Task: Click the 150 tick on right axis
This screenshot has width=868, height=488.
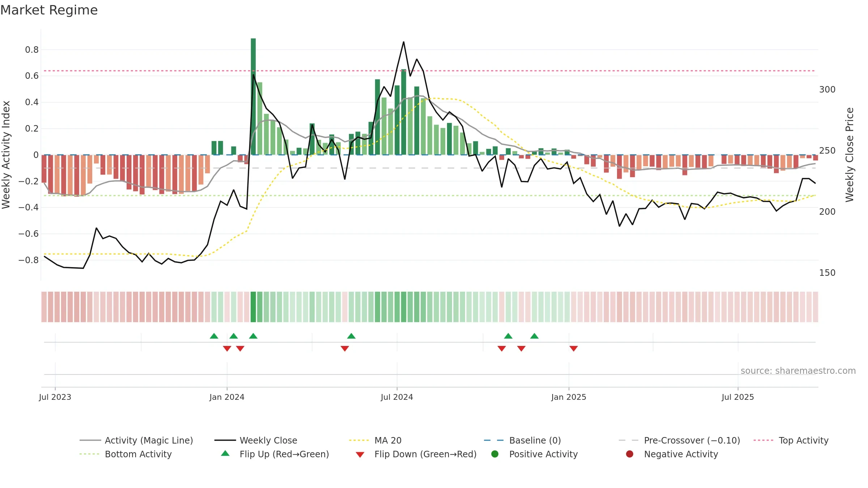Action: (x=827, y=273)
